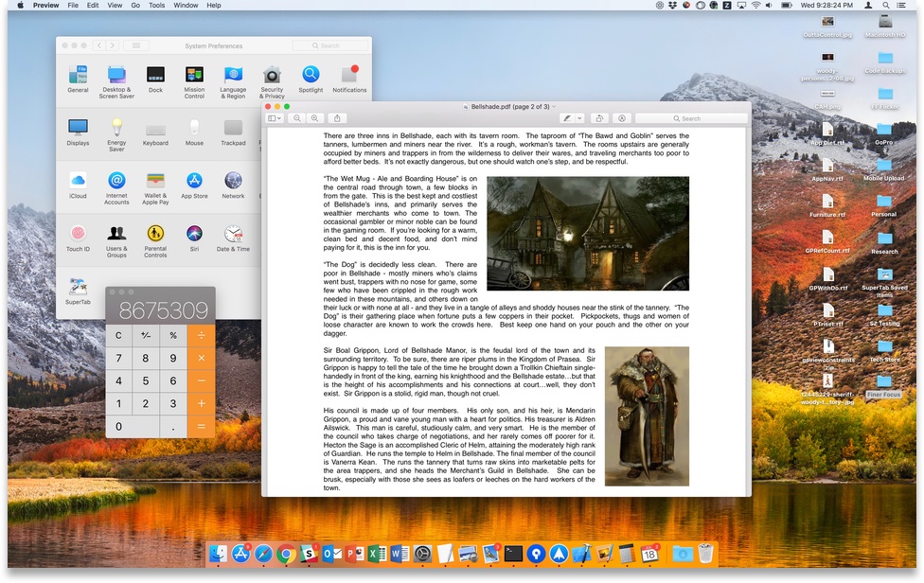The width and height of the screenshot is (924, 583).
Task: Open the Go menu in menu bar
Action: [x=135, y=6]
